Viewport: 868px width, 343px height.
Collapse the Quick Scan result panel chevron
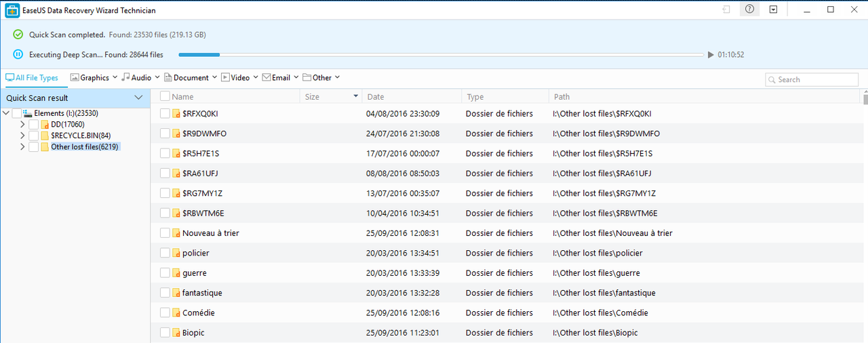[138, 98]
